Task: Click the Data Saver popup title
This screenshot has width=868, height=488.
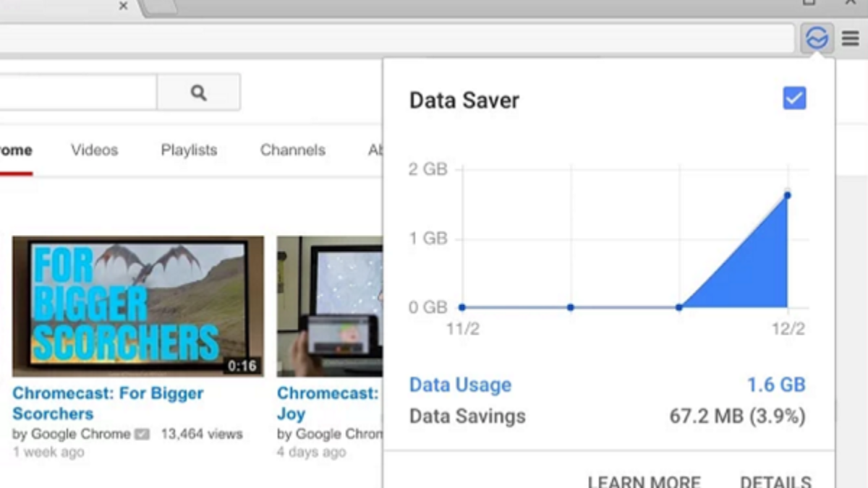Action: click(464, 100)
